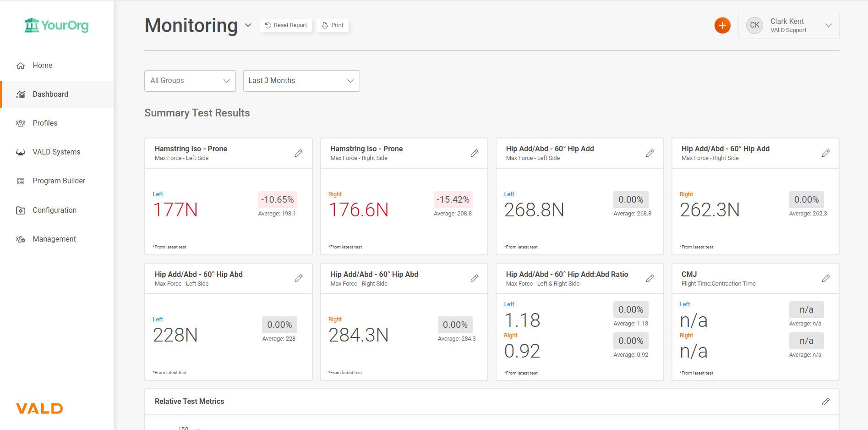Image resolution: width=868 pixels, height=430 pixels.
Task: Click the VALD Systems icon
Action: click(21, 152)
